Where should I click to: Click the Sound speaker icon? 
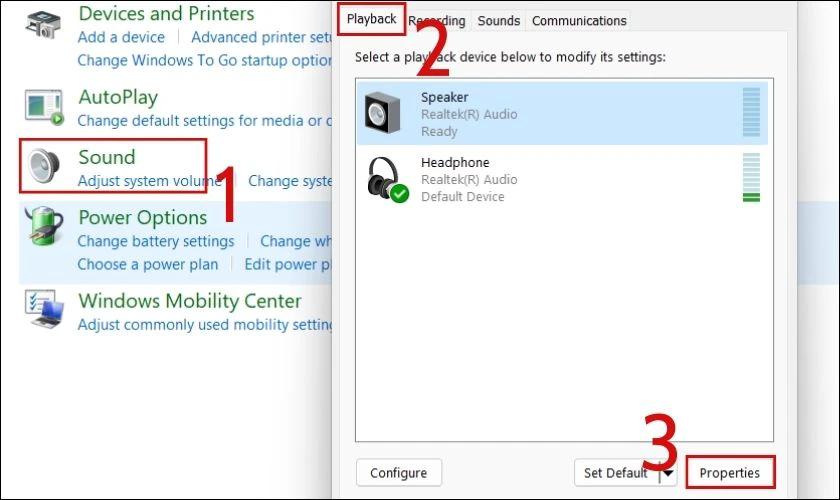click(x=44, y=166)
